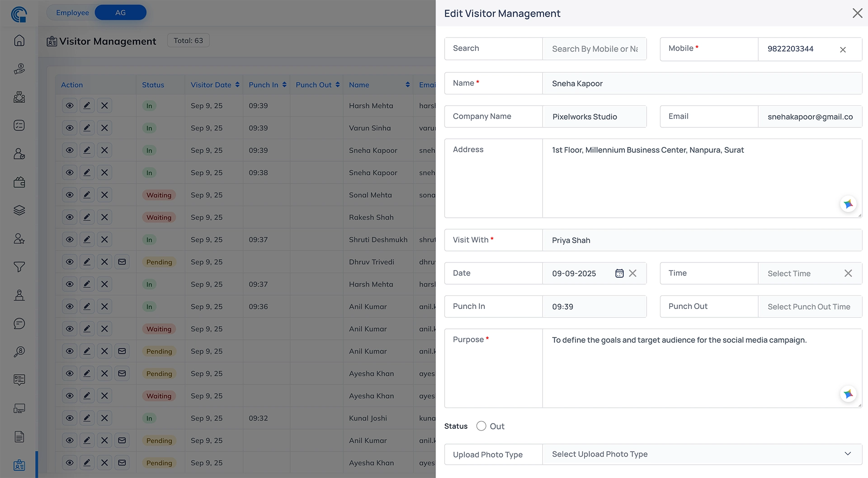Image resolution: width=868 pixels, height=478 pixels.
Task: Sort by Visitor Date column
Action: click(x=237, y=85)
